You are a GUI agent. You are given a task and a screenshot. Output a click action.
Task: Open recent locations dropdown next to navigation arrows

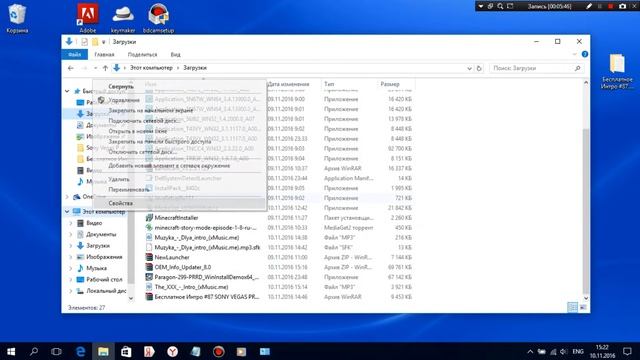(x=96, y=68)
